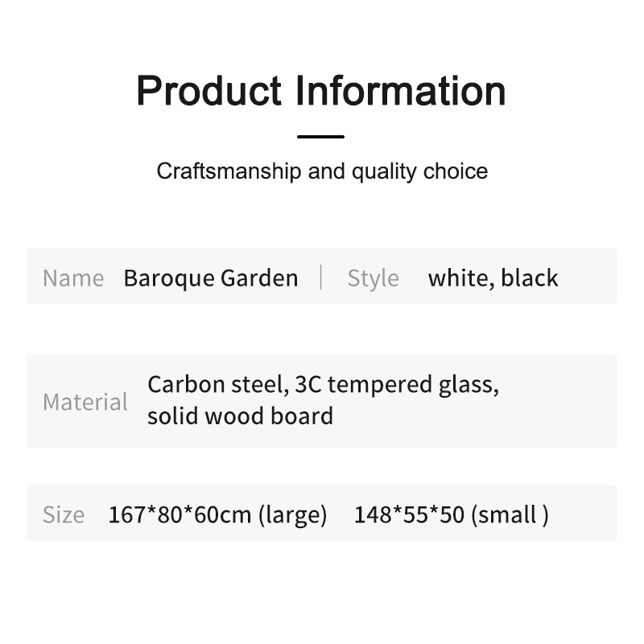
Task: Choose the "black" style value
Action: (529, 278)
